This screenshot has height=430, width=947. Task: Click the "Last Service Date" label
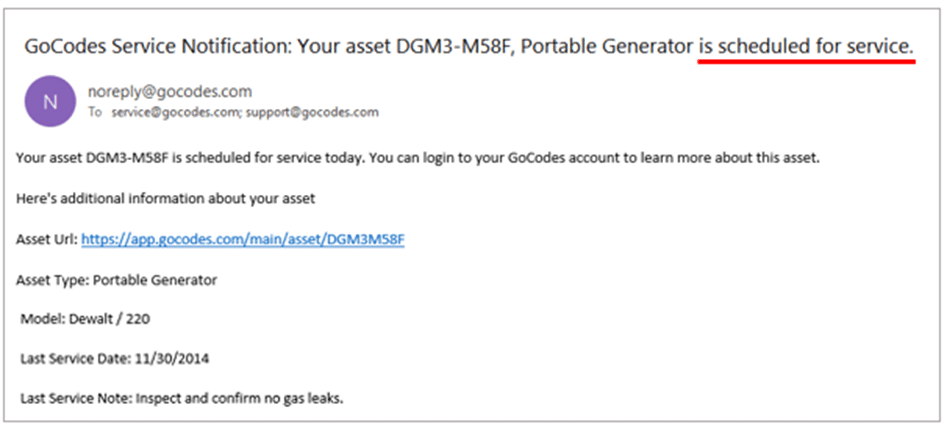tap(74, 358)
